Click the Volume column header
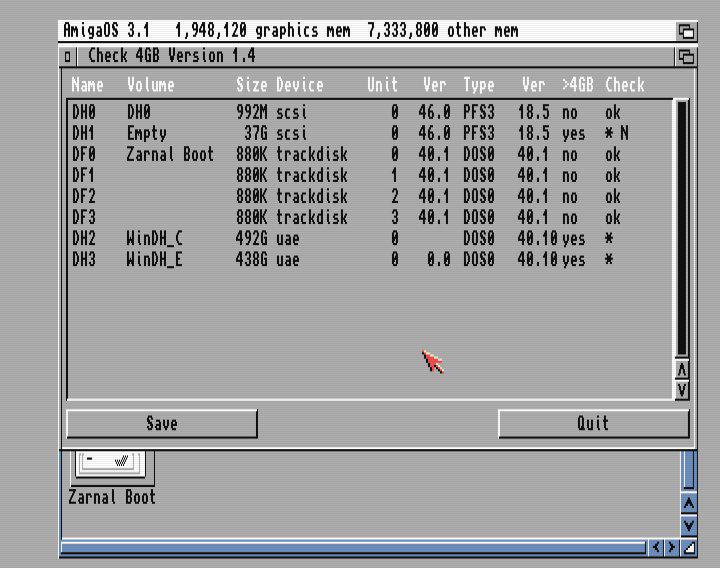Screen dimensions: 720x568 click(151, 85)
